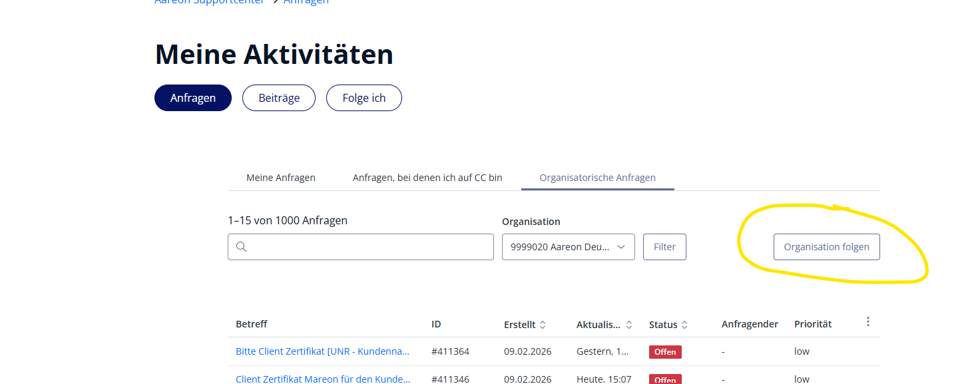Select the Anfragen pill button

pyautogui.click(x=193, y=98)
